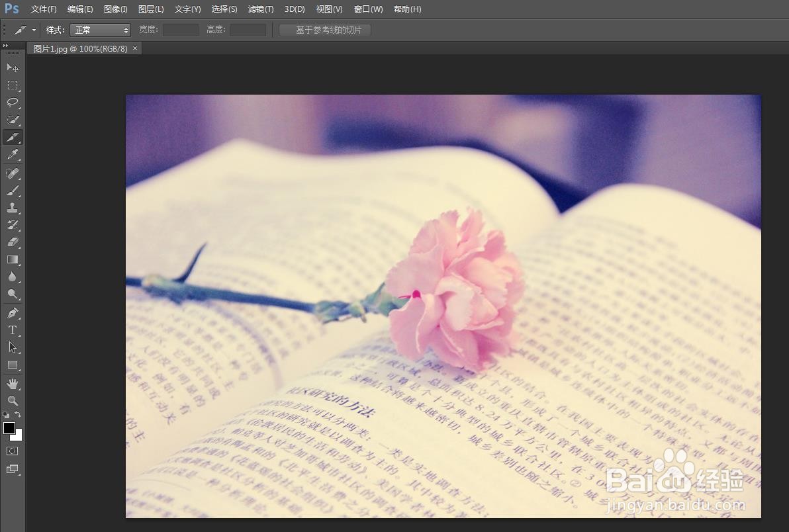Select the Gradient tool
The width and height of the screenshot is (789, 532).
click(x=13, y=259)
